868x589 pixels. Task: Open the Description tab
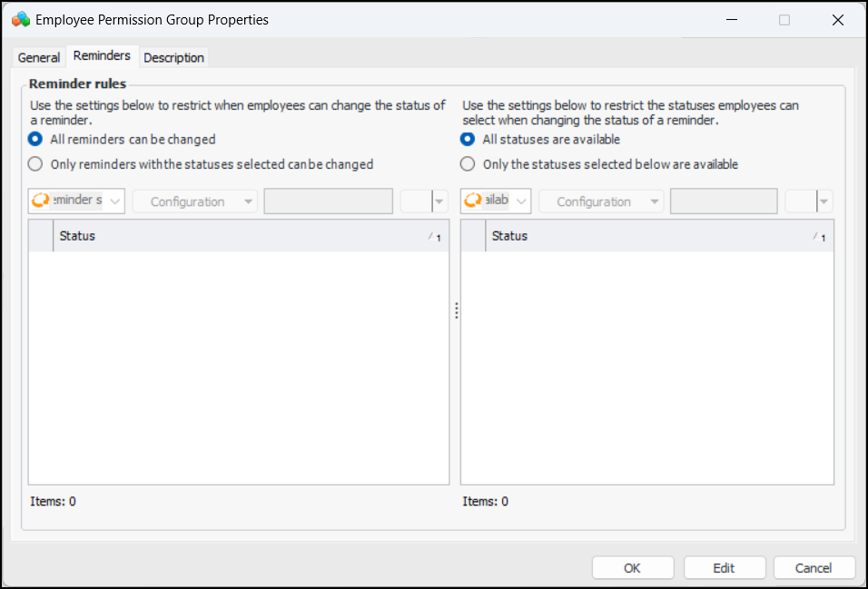pyautogui.click(x=173, y=58)
